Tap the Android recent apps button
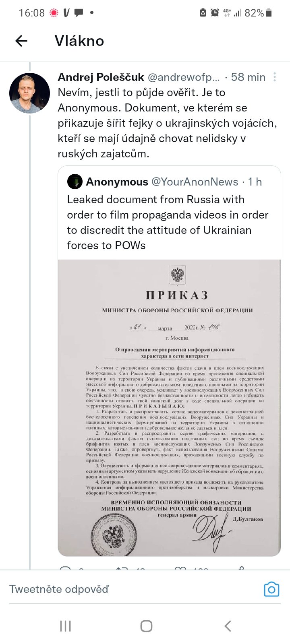The width and height of the screenshot is (290, 644). (65, 626)
